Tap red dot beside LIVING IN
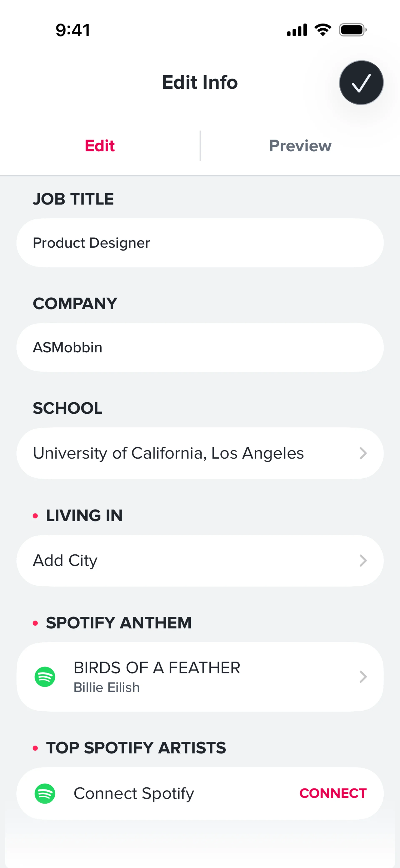The width and height of the screenshot is (400, 868). [35, 516]
